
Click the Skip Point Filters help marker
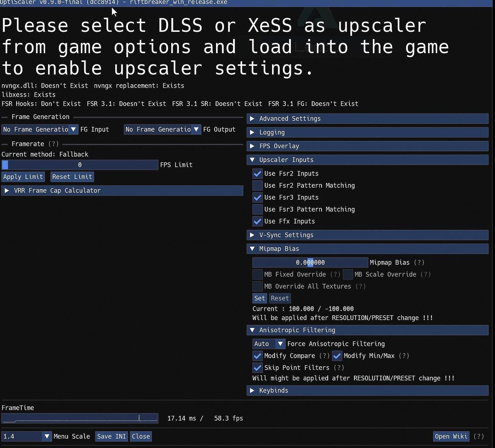(x=339, y=368)
